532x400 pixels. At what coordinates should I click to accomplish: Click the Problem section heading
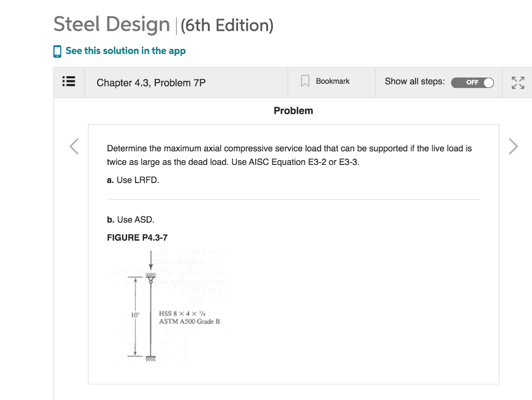293,111
